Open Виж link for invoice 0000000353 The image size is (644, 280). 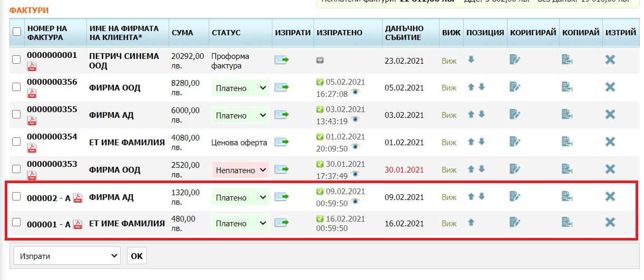(x=449, y=170)
